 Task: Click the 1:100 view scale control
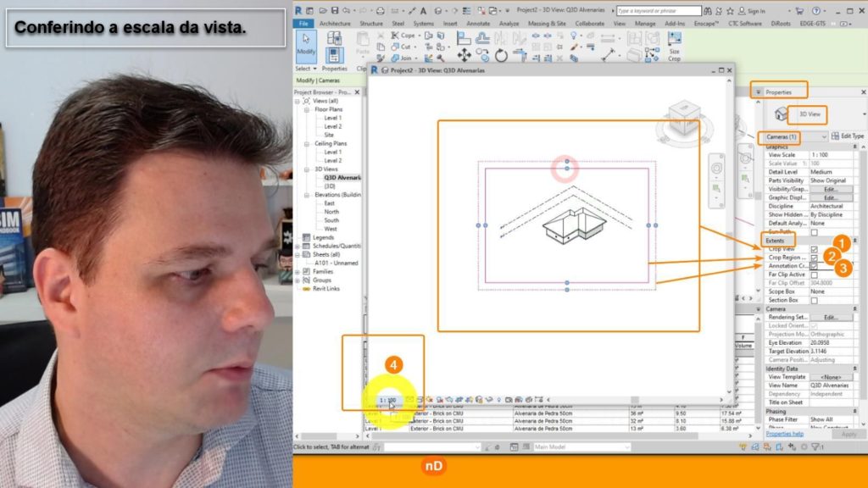point(387,399)
